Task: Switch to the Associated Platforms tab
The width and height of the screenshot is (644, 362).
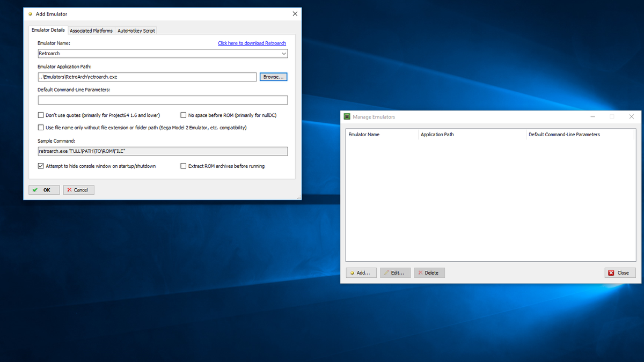Action: 91,31
